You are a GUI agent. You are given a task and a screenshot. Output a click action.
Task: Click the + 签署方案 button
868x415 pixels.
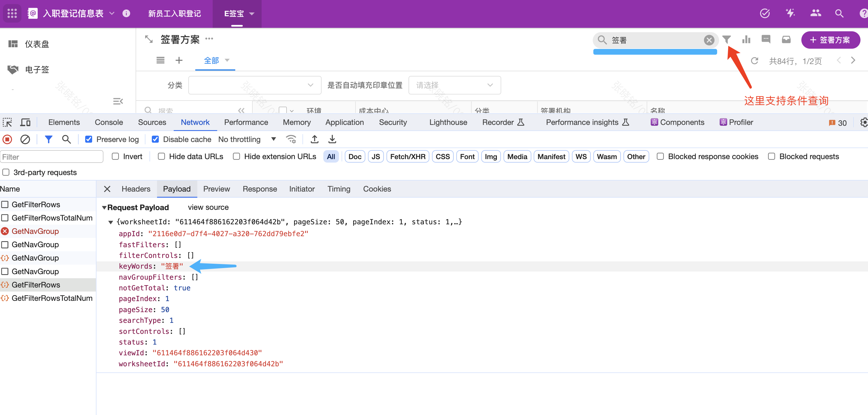pyautogui.click(x=830, y=40)
